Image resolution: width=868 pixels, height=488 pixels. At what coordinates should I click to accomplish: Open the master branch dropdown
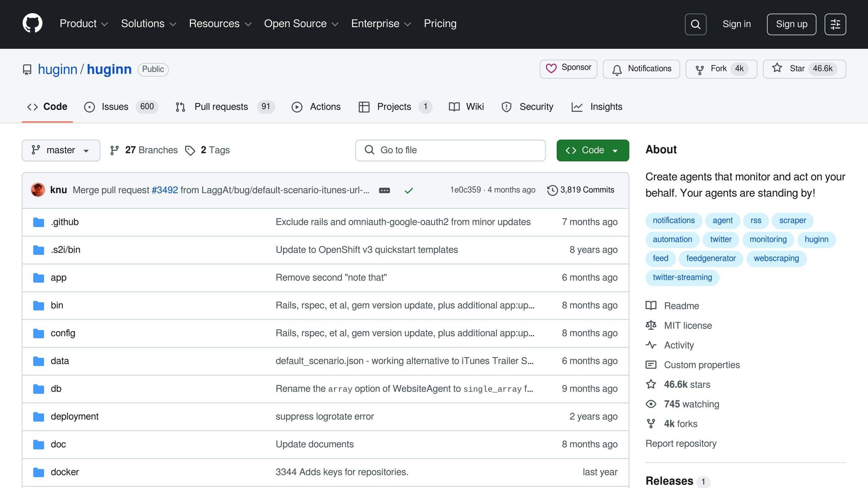[x=61, y=150]
